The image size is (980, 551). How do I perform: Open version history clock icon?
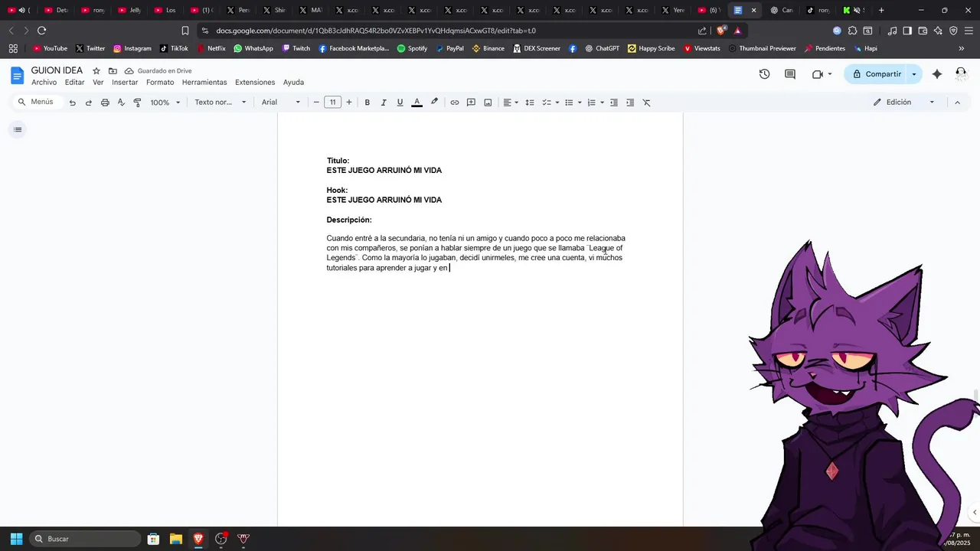[x=764, y=74]
